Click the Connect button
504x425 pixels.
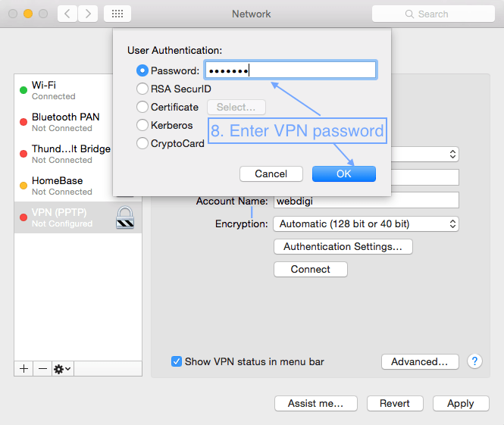coord(311,269)
